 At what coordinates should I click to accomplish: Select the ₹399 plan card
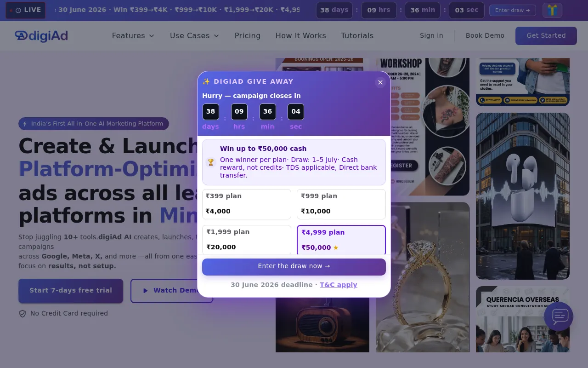pos(247,204)
